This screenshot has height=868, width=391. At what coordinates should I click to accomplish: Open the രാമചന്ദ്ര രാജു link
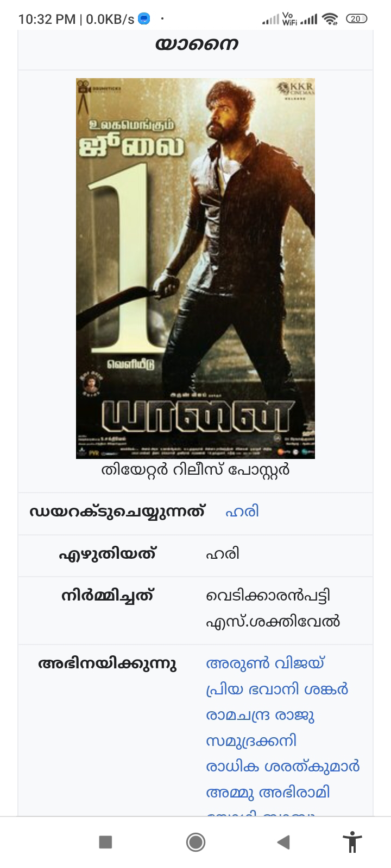[x=260, y=715]
